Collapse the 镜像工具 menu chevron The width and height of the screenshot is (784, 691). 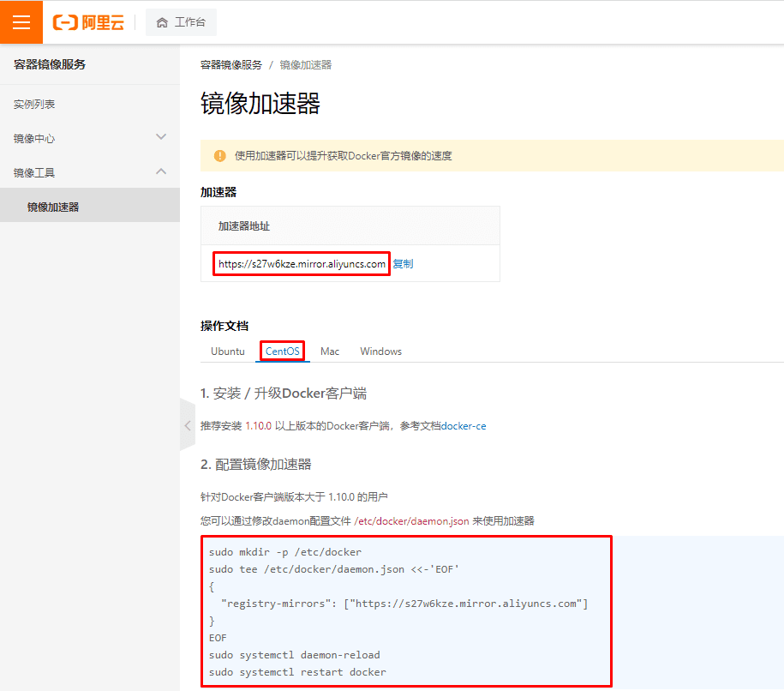click(x=161, y=171)
